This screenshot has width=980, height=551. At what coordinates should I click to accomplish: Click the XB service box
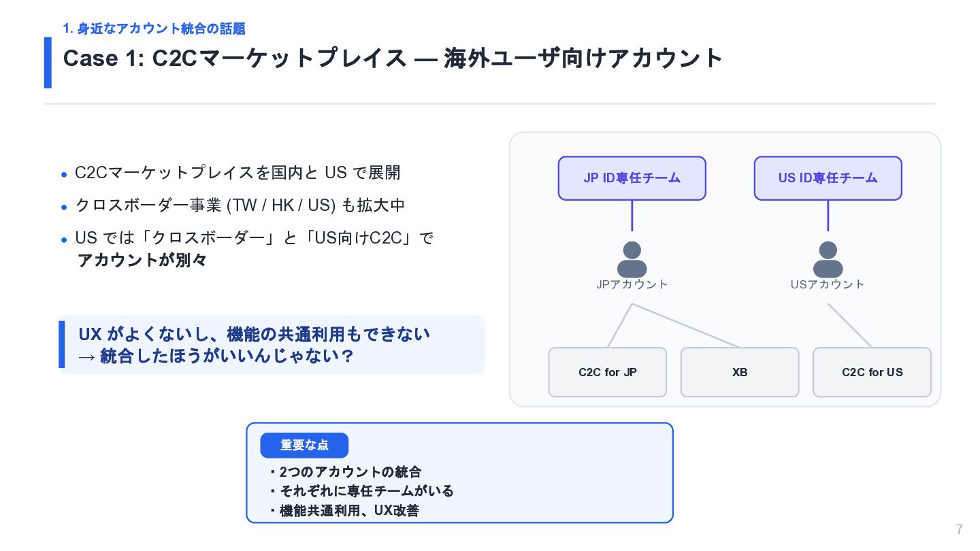point(740,372)
